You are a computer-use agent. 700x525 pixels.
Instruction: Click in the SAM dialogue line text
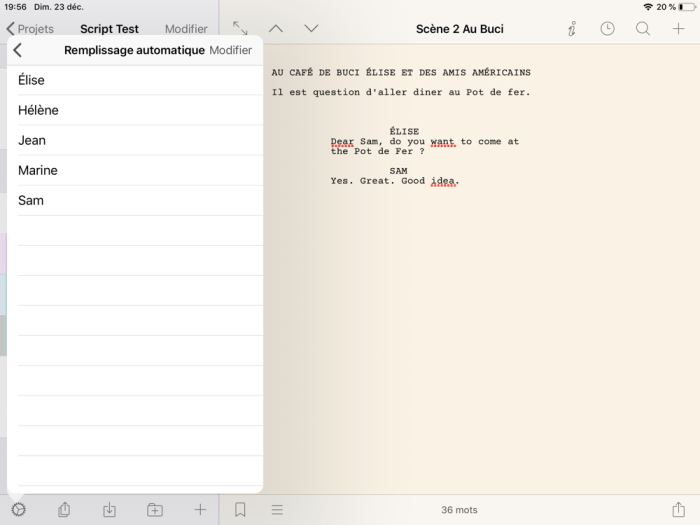394,182
